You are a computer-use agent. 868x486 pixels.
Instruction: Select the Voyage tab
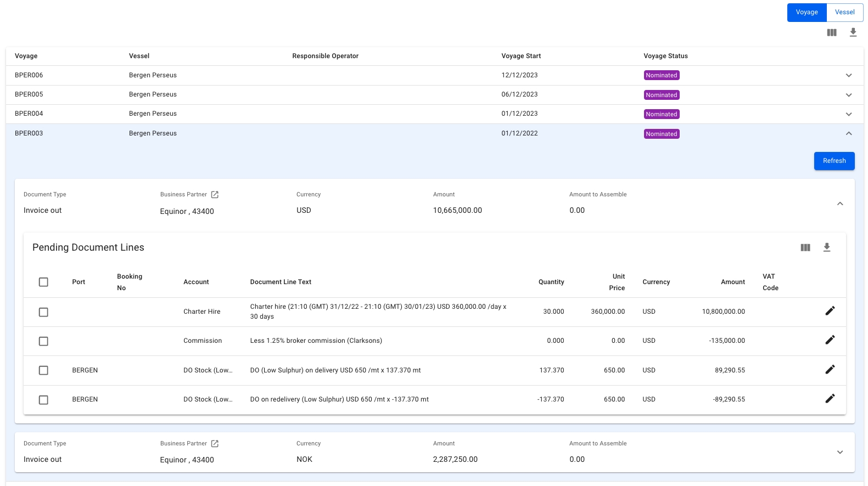(807, 12)
